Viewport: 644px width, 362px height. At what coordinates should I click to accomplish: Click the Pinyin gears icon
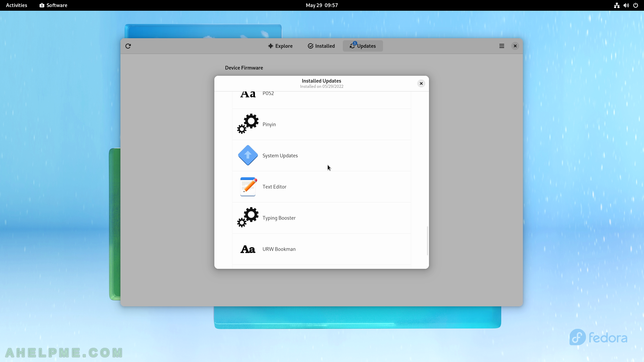click(x=248, y=124)
